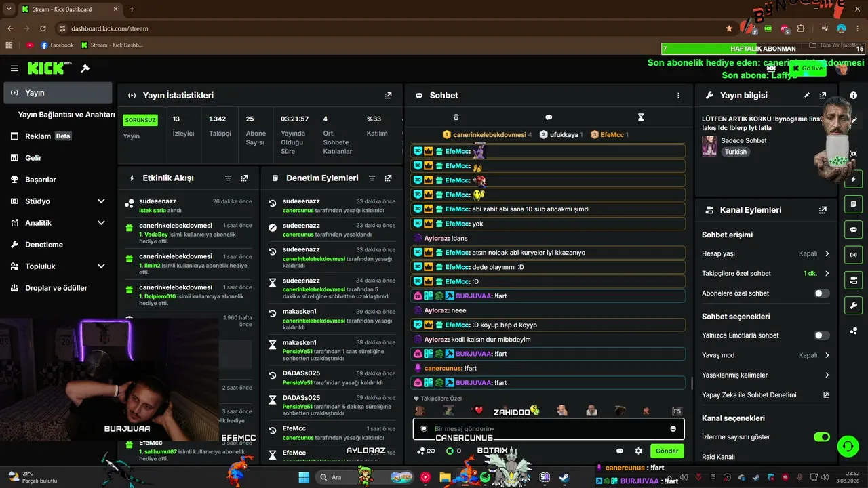Click the info icon in right rail
Screen dimensions: 868x488
[853, 96]
